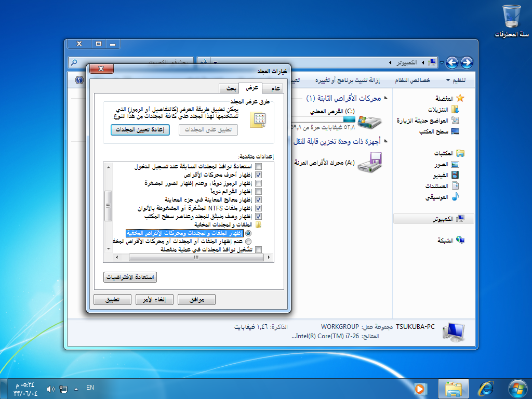This screenshot has width=532, height=399.
Task: Uncheck show drive letters (إظهار أحرف محركات الأقراص)
Action: [x=258, y=175]
